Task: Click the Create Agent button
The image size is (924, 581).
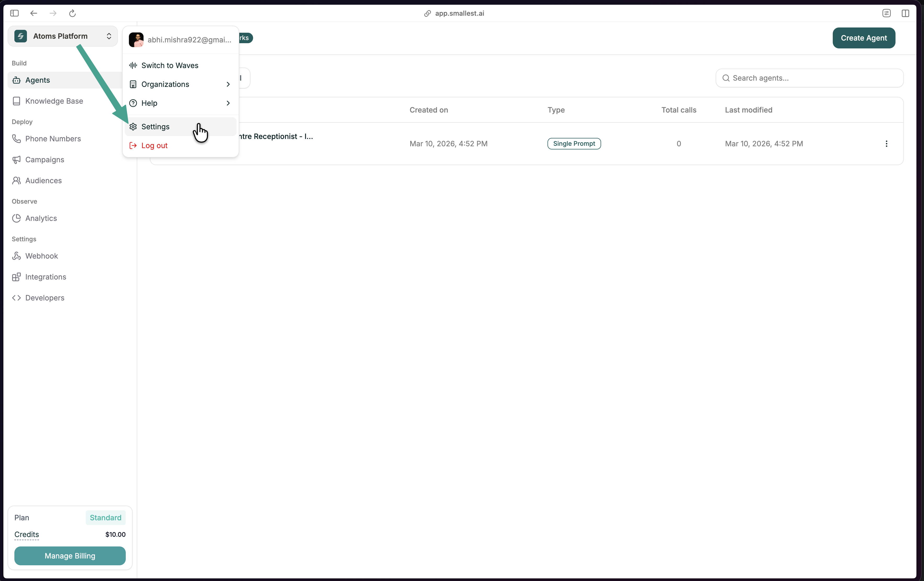Action: click(x=863, y=38)
